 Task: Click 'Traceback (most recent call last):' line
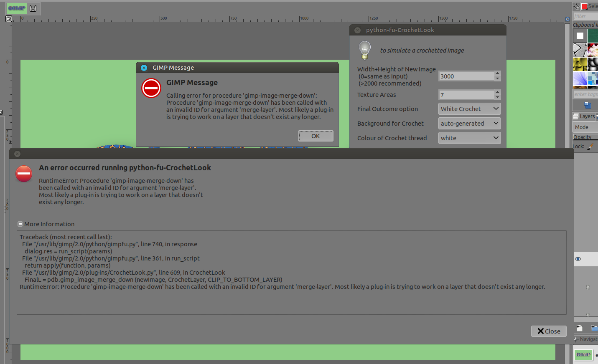coord(66,237)
